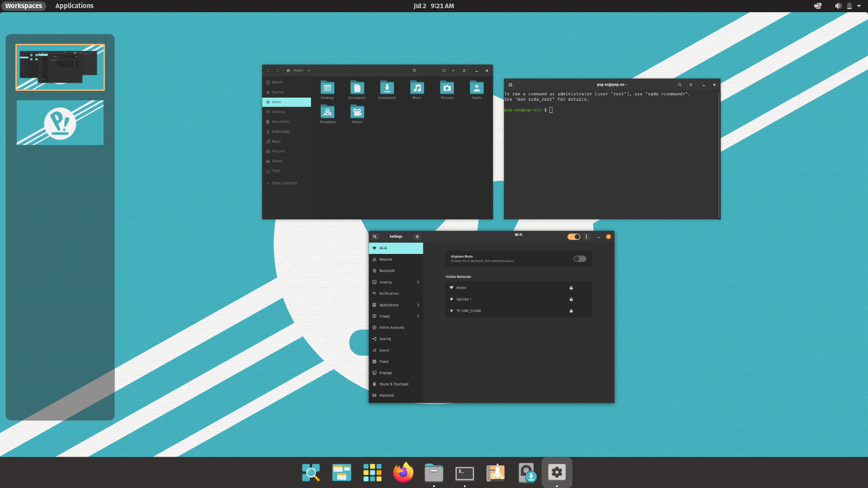868x488 pixels.
Task: Click the search icon in the terminal window
Action: [680, 84]
